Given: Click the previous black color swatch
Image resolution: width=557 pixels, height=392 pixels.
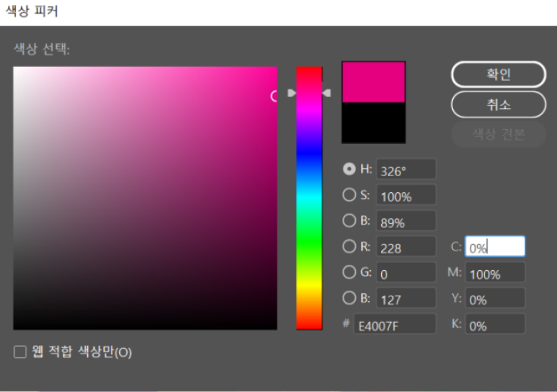Looking at the screenshot, I should [x=374, y=122].
